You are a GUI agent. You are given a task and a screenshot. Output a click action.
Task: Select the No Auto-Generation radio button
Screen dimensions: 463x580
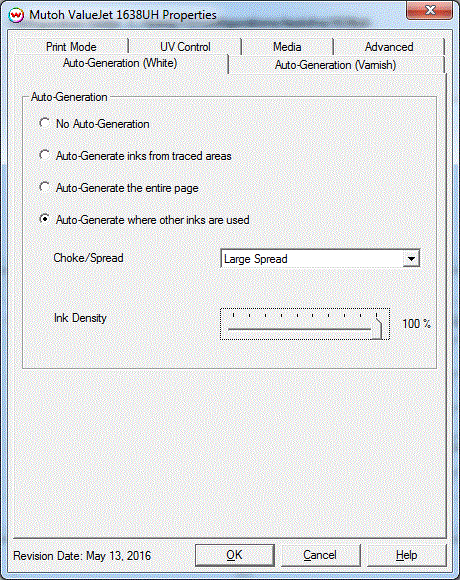point(45,123)
